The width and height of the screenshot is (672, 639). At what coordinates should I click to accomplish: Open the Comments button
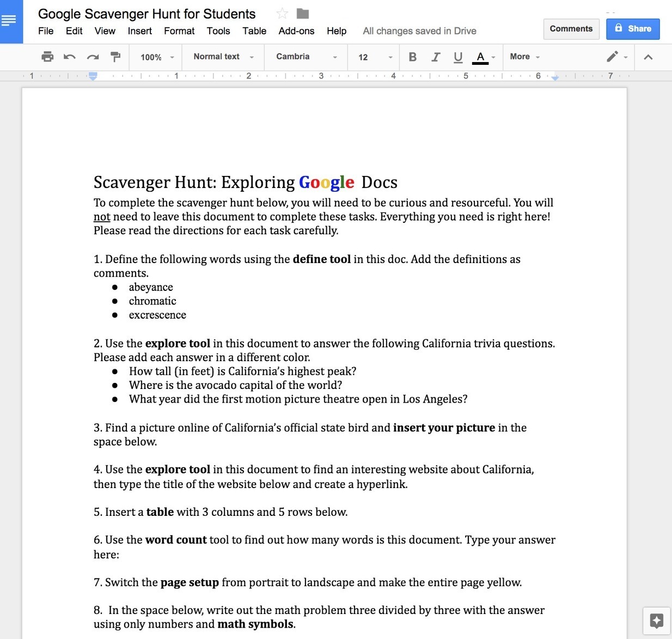click(571, 29)
